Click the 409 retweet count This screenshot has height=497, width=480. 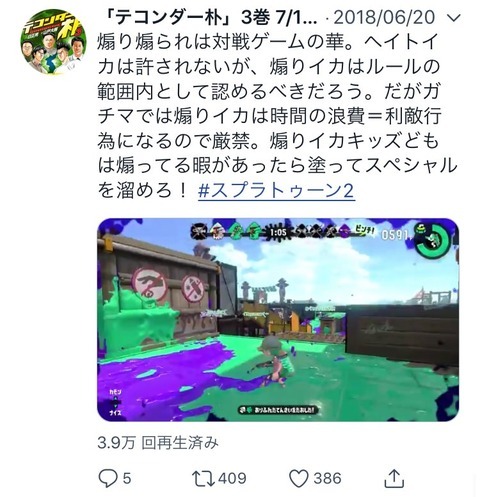pos(232,478)
